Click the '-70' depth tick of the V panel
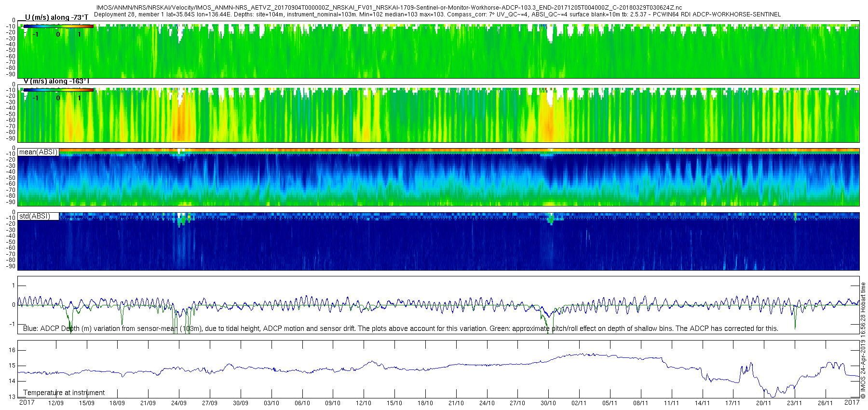The width and height of the screenshot is (868, 410). (x=11, y=126)
